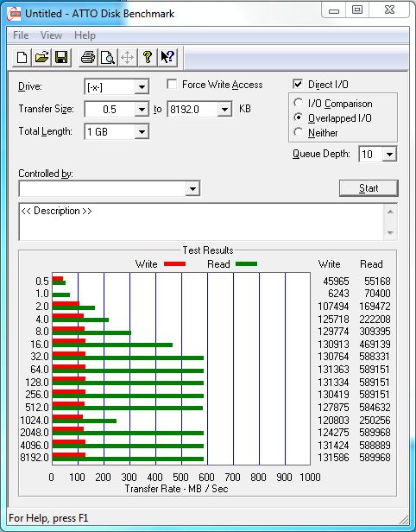Uncheck the Direct I/O checkbox
The width and height of the screenshot is (416, 532).
point(298,84)
